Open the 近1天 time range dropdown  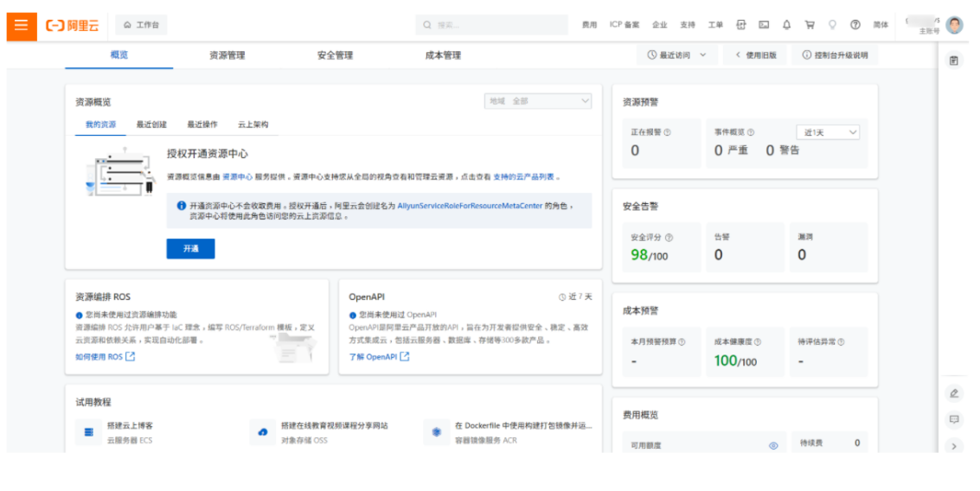(x=828, y=132)
